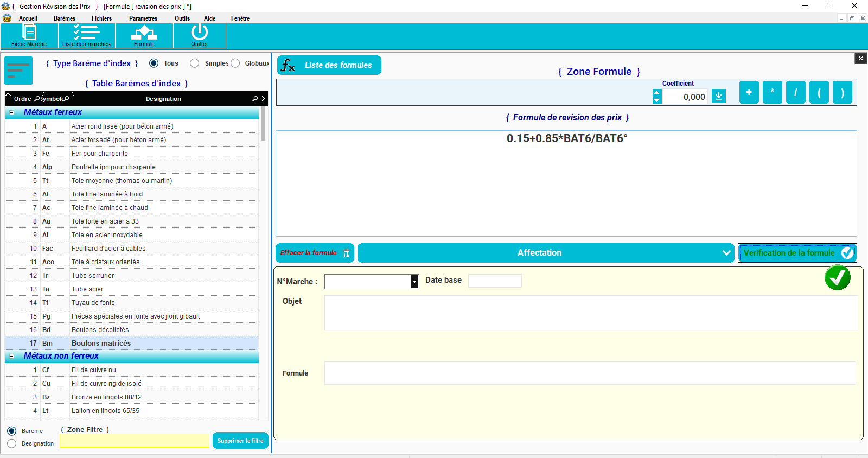Viewport: 868px width, 458px height.
Task: Click the yellow Zone Filtre input field
Action: point(134,441)
